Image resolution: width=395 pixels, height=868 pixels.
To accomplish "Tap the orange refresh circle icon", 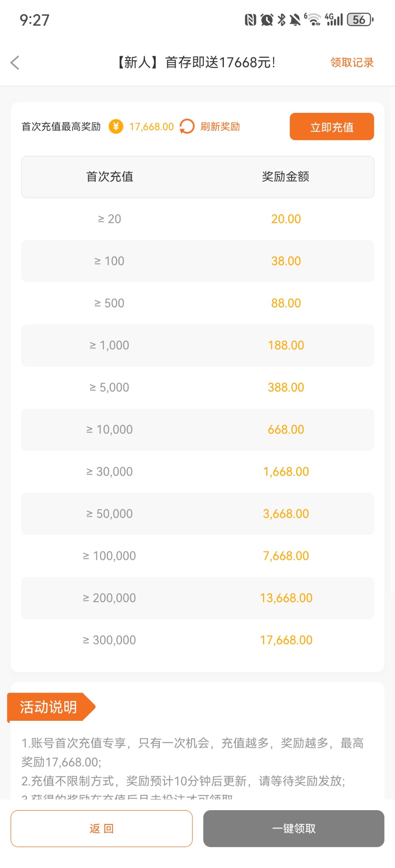I will pyautogui.click(x=187, y=127).
